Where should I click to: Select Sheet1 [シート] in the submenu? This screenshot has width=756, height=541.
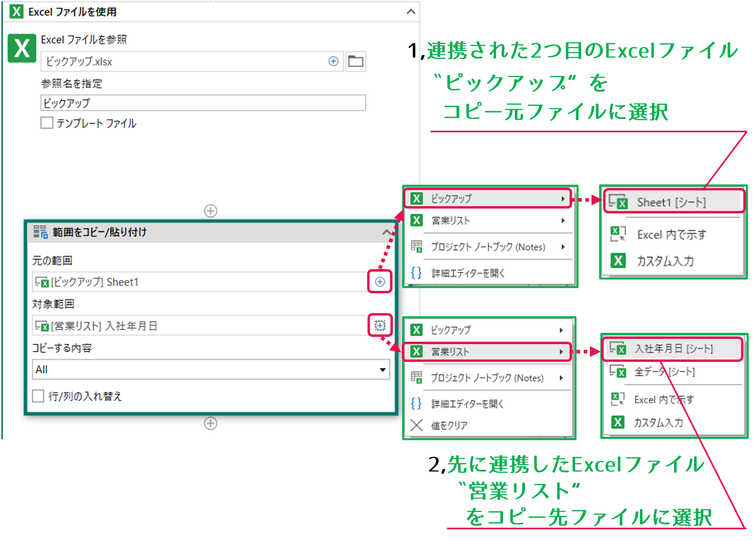[x=674, y=202]
